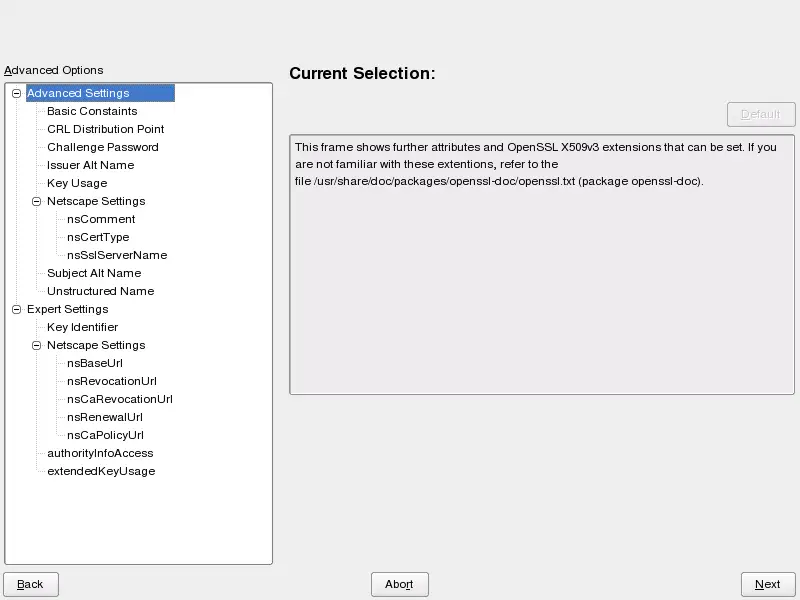This screenshot has width=800, height=600.
Task: Select the Challenge Password entry
Action: click(x=102, y=147)
